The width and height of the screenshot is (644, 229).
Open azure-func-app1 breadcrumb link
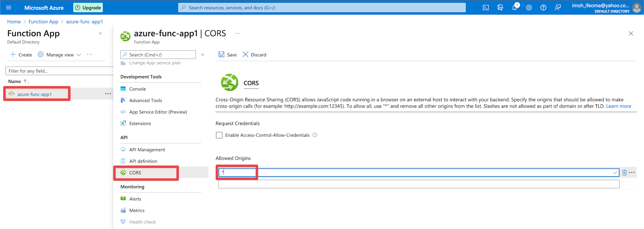[84, 22]
